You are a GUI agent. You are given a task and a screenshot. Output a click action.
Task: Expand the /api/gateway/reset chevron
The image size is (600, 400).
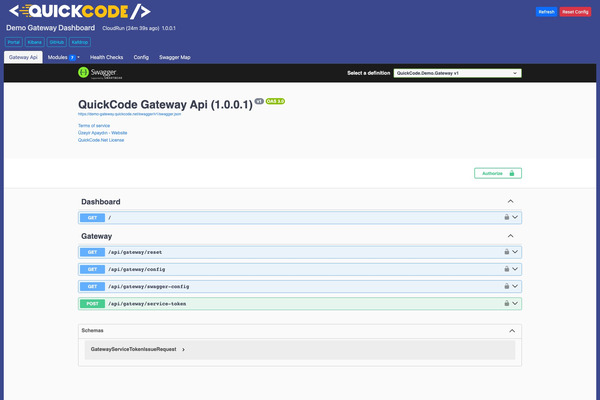tap(515, 251)
